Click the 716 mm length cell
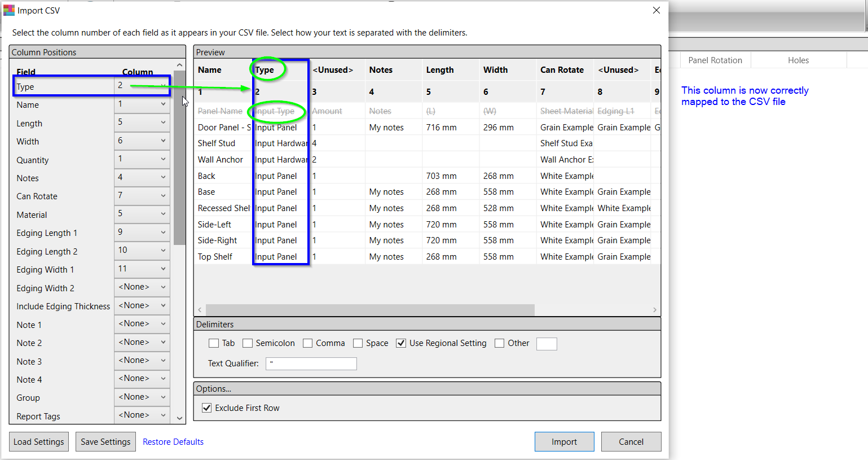Viewport: 868px width, 460px height. coord(451,128)
